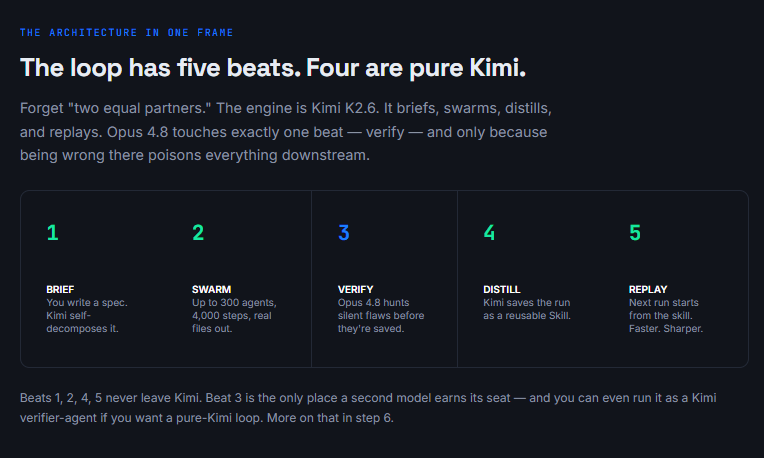Select the DISTILL step title
Viewport: 764px width, 458px height.
click(x=501, y=289)
